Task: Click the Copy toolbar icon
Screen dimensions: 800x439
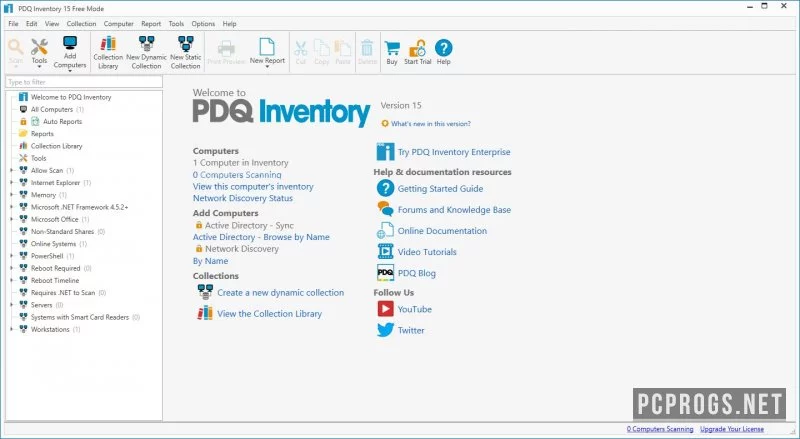Action: [x=321, y=48]
